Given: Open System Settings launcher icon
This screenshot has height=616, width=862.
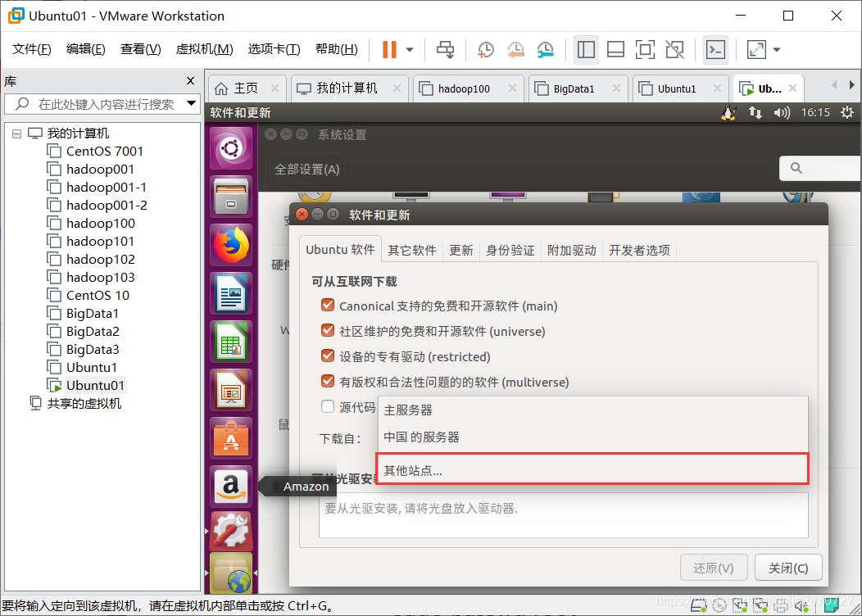Looking at the screenshot, I should click(231, 532).
